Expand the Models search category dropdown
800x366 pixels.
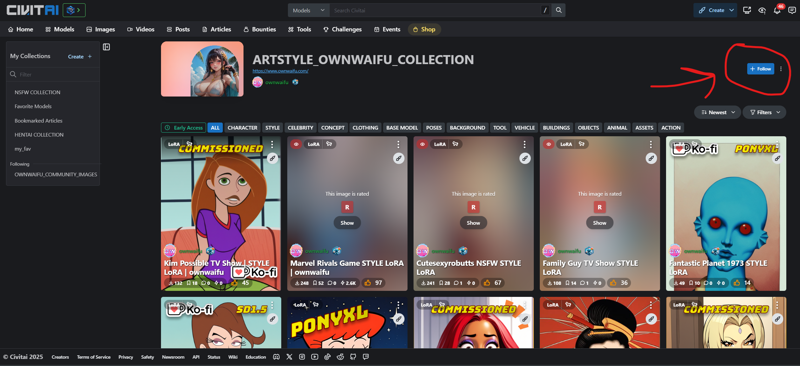[309, 10]
